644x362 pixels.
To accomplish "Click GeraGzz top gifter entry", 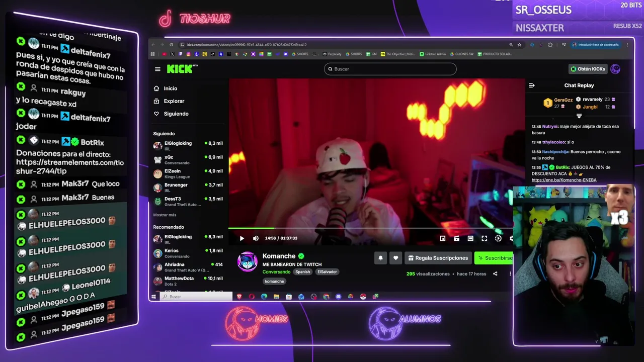I will click(x=558, y=103).
